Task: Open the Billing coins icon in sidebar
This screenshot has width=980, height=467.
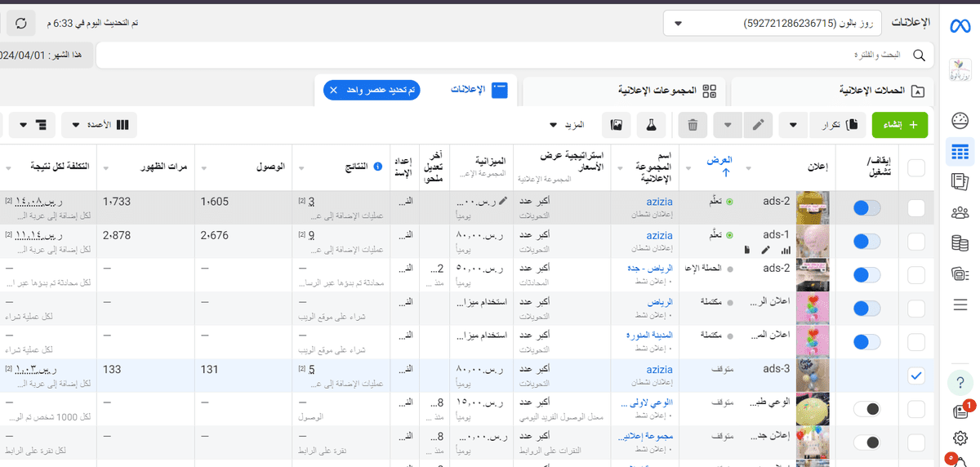Action: [960, 242]
